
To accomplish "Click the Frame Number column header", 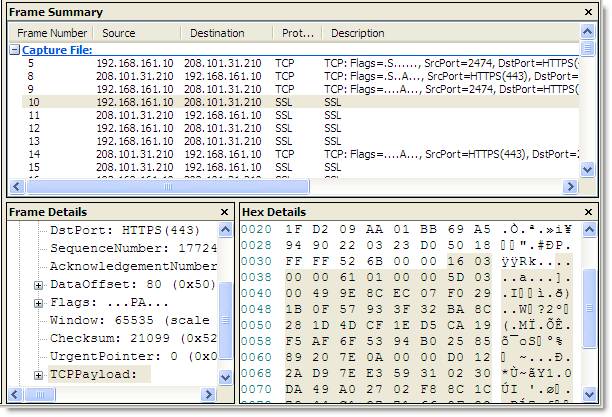I will [52, 33].
